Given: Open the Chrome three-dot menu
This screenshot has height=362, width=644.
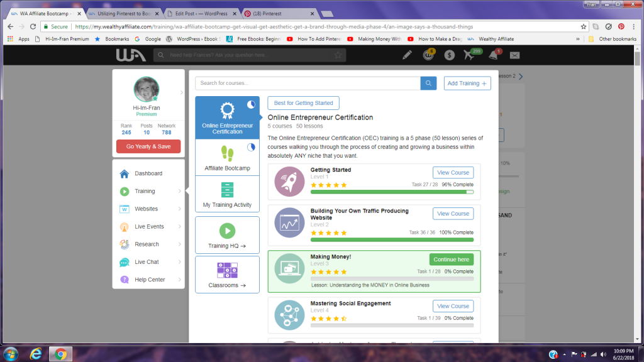Looking at the screenshot, I should click(634, 26).
